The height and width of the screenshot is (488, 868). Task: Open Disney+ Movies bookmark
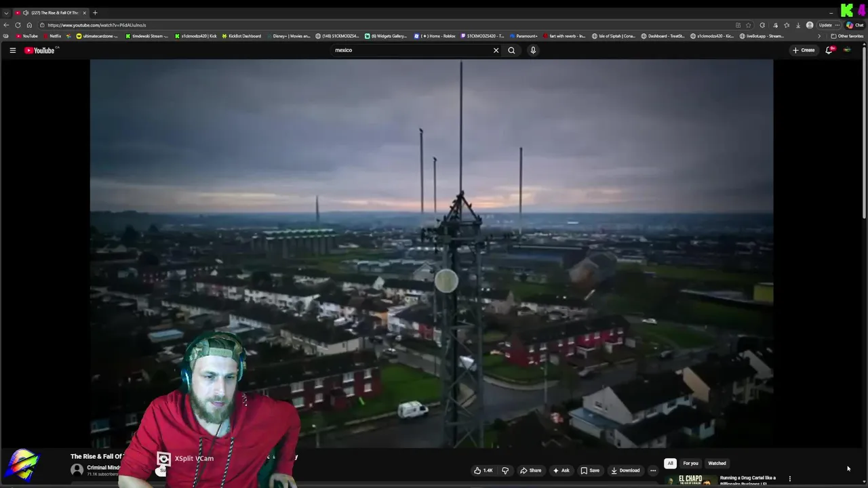pyautogui.click(x=289, y=36)
